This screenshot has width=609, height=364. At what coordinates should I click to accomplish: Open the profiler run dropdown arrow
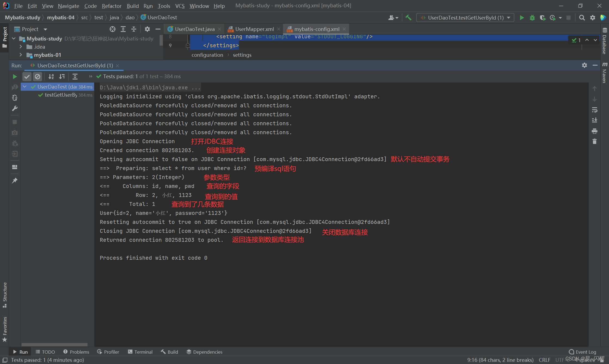[x=560, y=18]
